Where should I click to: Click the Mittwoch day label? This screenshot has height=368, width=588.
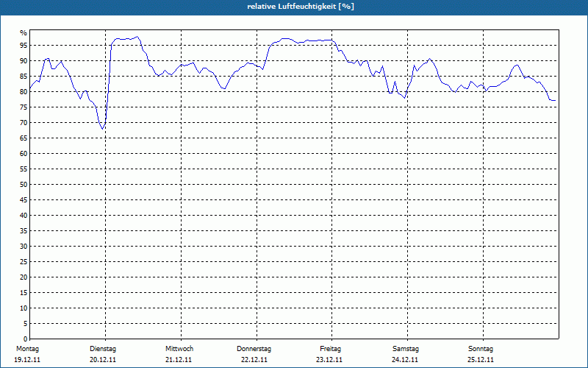point(179,349)
